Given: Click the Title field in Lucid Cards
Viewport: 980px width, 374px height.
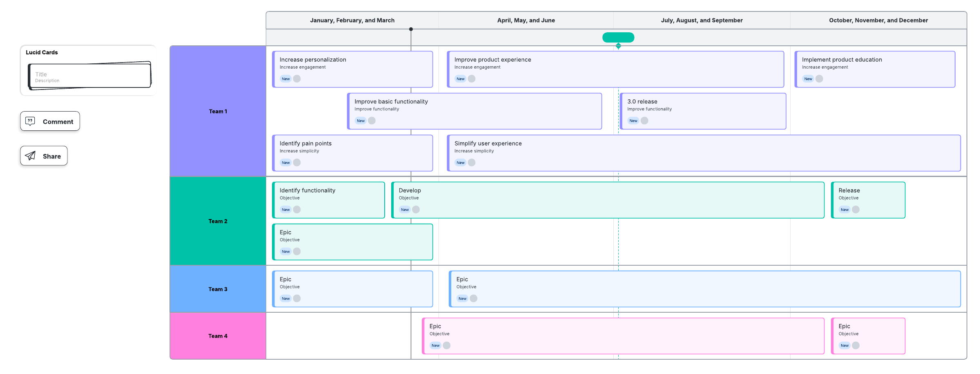Looking at the screenshot, I should pyautogui.click(x=41, y=74).
